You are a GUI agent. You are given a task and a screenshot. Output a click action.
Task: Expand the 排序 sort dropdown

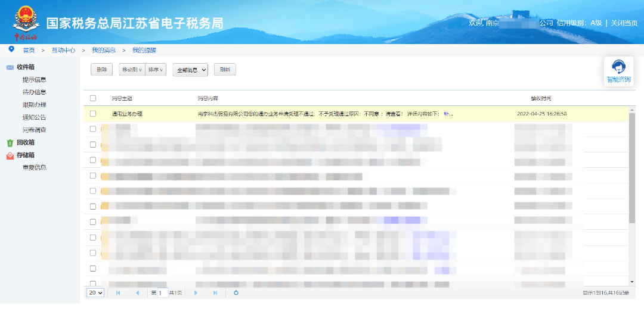click(156, 70)
